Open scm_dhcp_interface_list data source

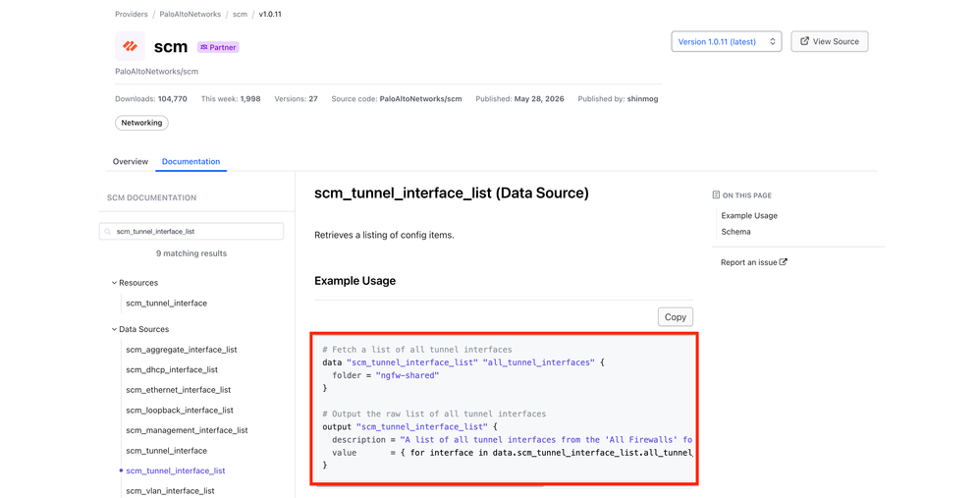172,369
